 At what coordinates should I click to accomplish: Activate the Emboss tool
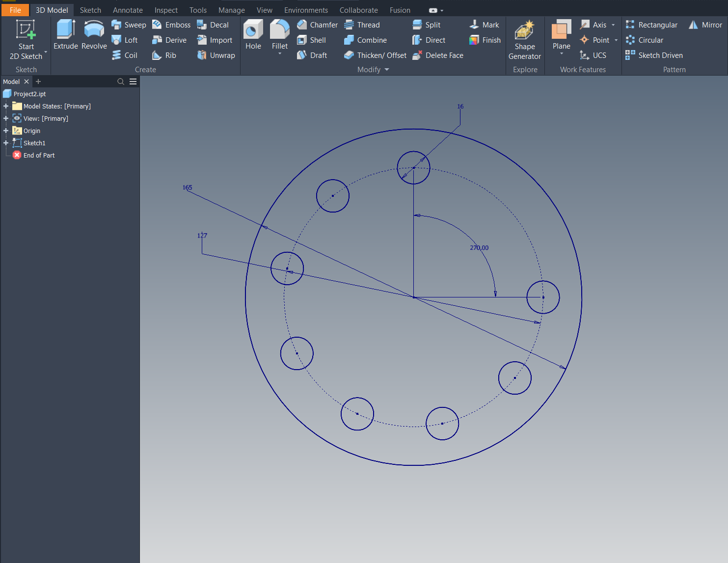[171, 25]
